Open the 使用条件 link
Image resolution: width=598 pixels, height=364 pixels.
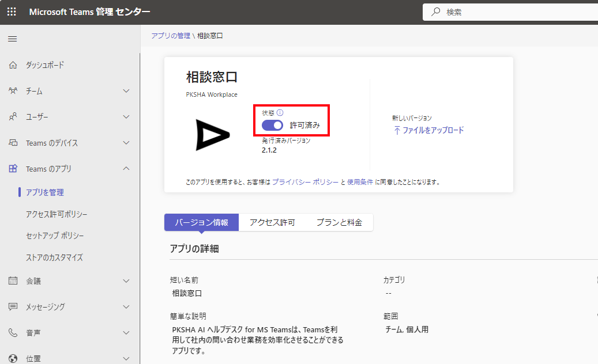[x=360, y=182]
